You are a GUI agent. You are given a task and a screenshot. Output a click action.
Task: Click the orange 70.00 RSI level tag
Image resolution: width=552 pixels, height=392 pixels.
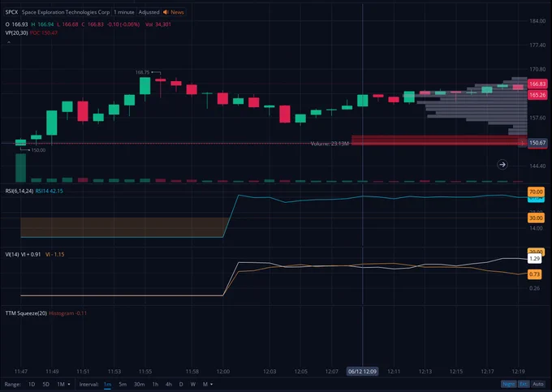pos(536,192)
